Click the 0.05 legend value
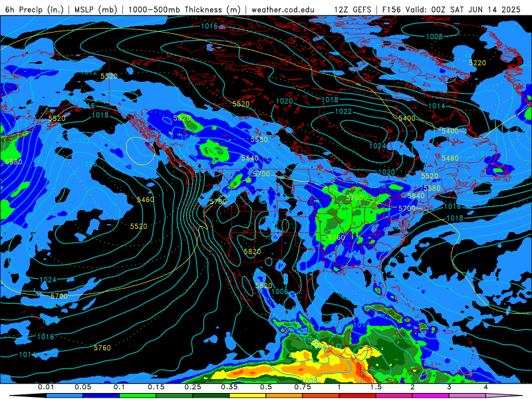 [x=82, y=387]
